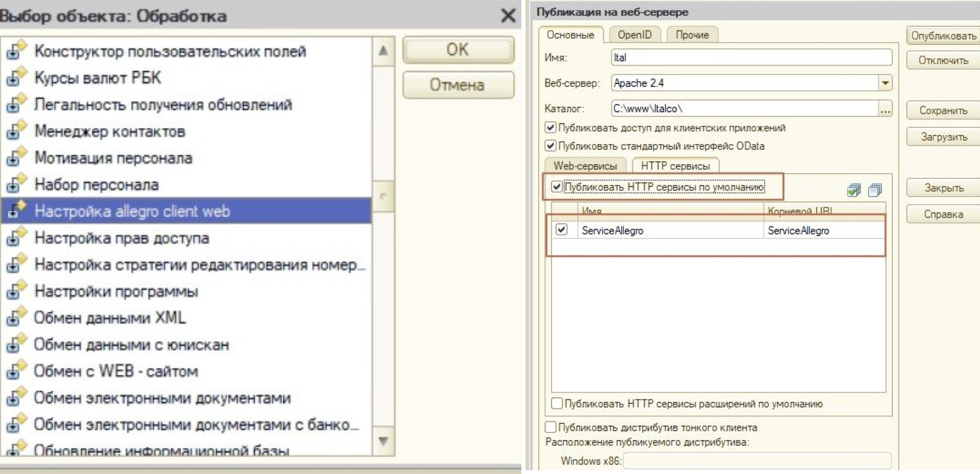Toggle Публиковать HTTP сервисы по умолчанию

click(557, 187)
